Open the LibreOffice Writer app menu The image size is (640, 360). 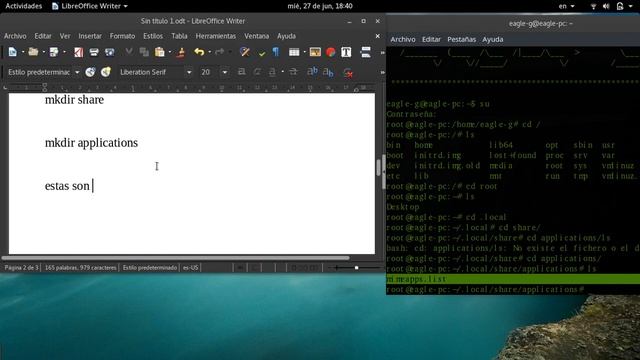coord(89,6)
